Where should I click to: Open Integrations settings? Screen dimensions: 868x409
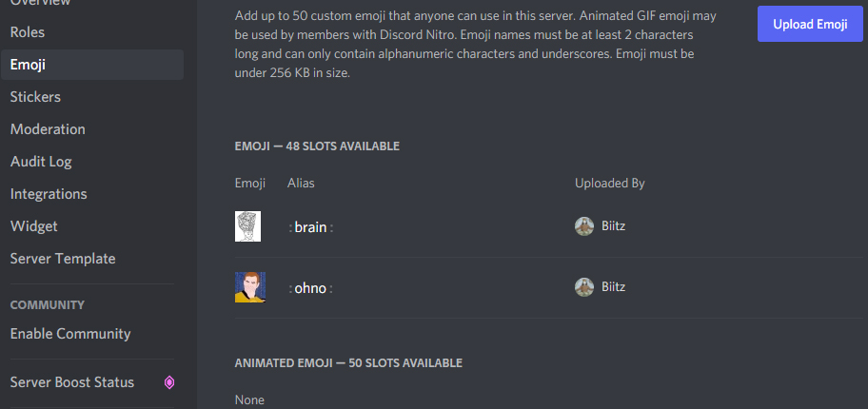coord(92,194)
